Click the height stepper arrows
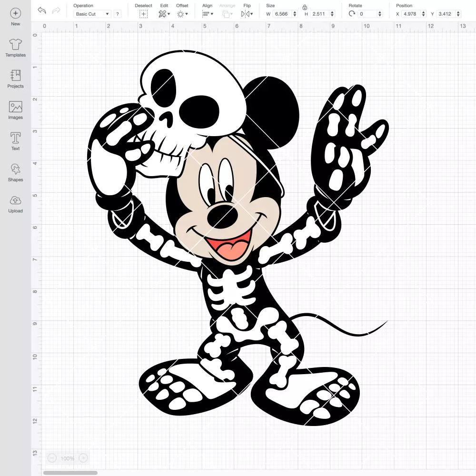This screenshot has width=476, height=476. pyautogui.click(x=332, y=14)
